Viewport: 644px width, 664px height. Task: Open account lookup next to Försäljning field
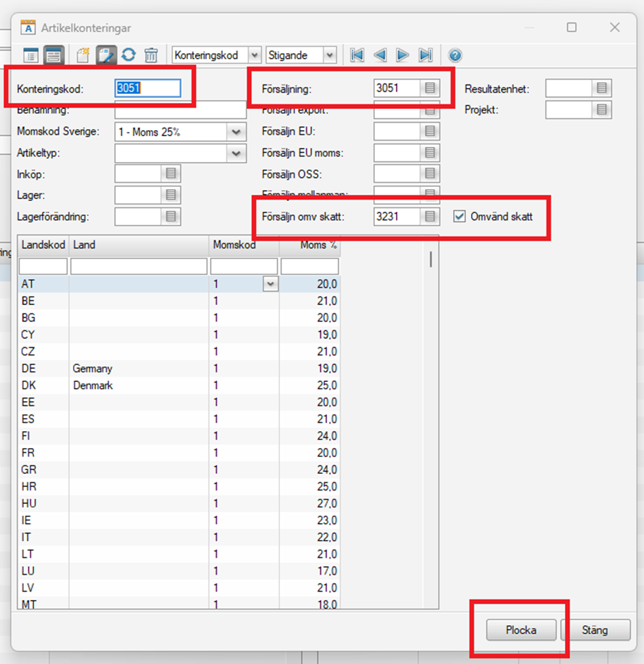click(x=430, y=88)
